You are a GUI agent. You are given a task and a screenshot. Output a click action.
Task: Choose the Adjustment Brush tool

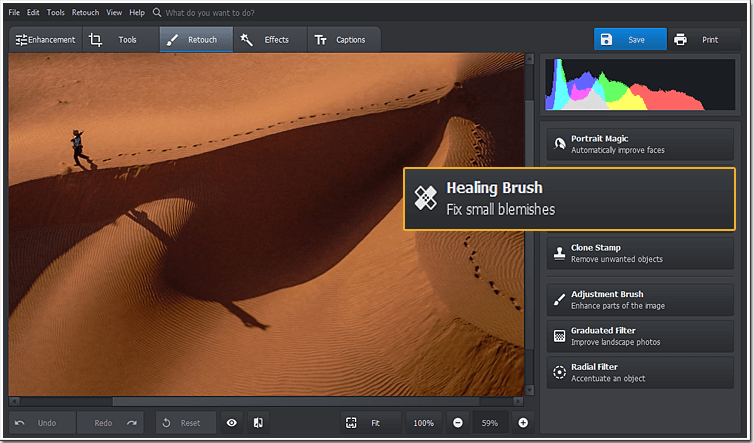click(640, 300)
